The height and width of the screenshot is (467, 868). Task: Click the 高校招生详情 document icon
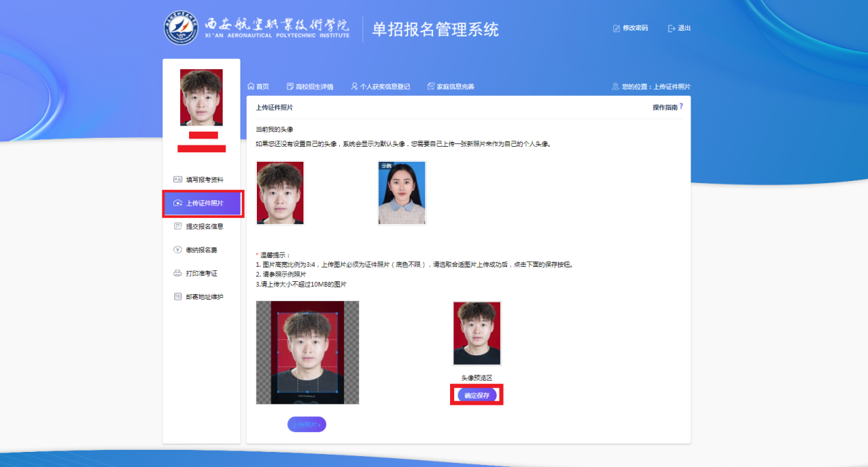pos(290,86)
